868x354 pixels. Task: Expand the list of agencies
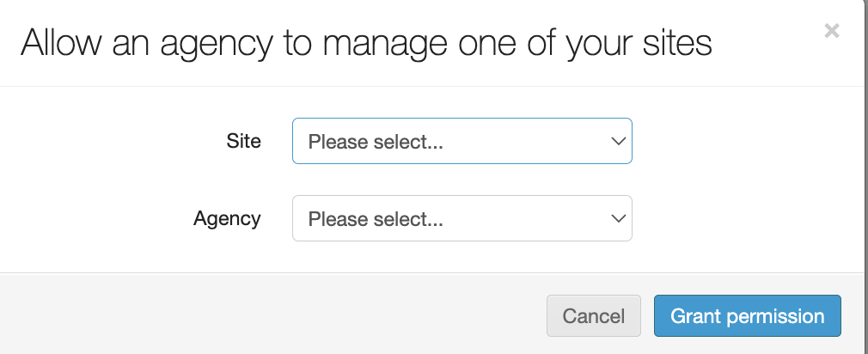[462, 218]
